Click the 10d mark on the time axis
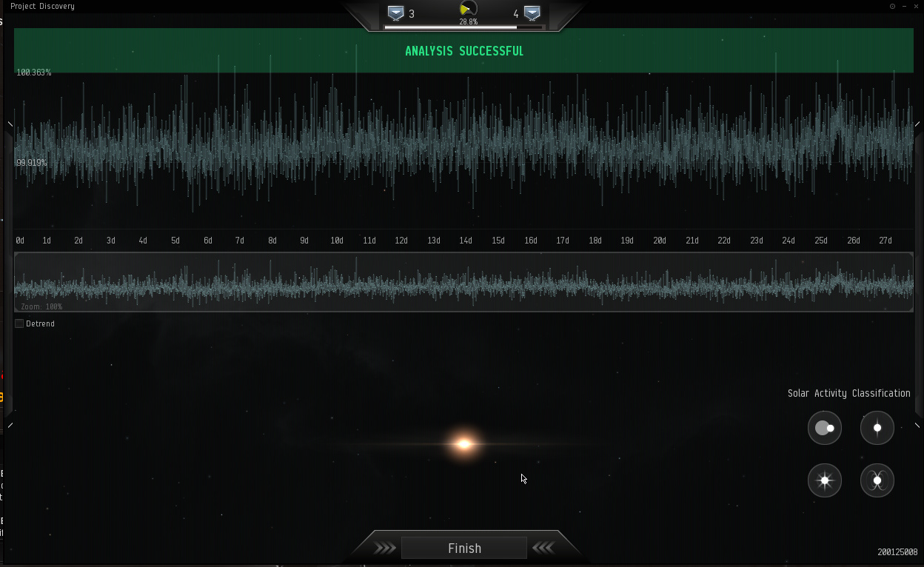Image resolution: width=924 pixels, height=567 pixels. click(x=337, y=241)
